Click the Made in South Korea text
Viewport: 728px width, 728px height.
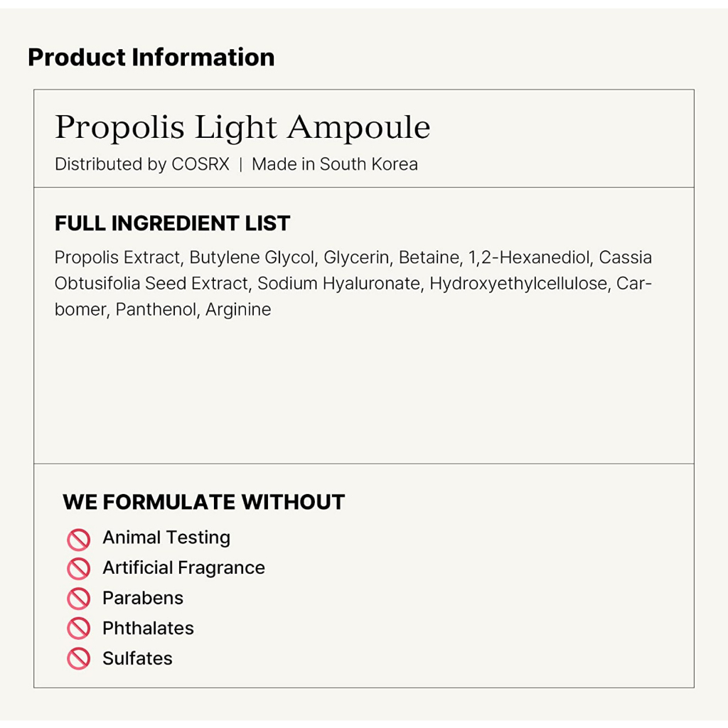pos(334,164)
